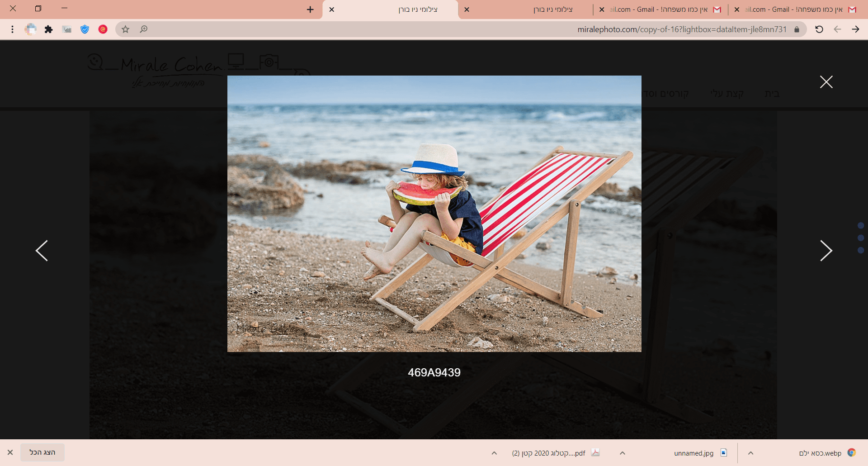This screenshot has width=868, height=466.
Task: Click the blue shield extension icon
Action: click(85, 29)
